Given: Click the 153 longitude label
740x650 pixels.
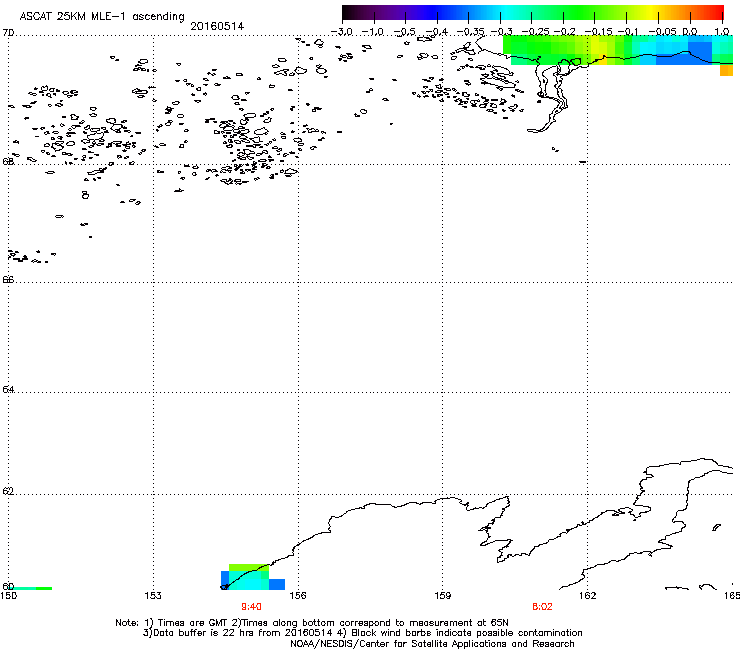Looking at the screenshot, I should pyautogui.click(x=153, y=596).
